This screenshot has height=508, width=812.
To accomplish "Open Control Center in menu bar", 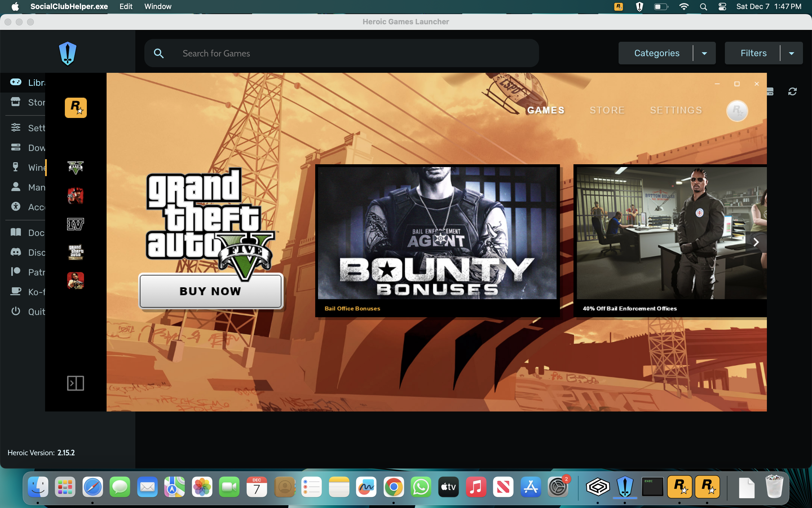I will click(x=722, y=6).
